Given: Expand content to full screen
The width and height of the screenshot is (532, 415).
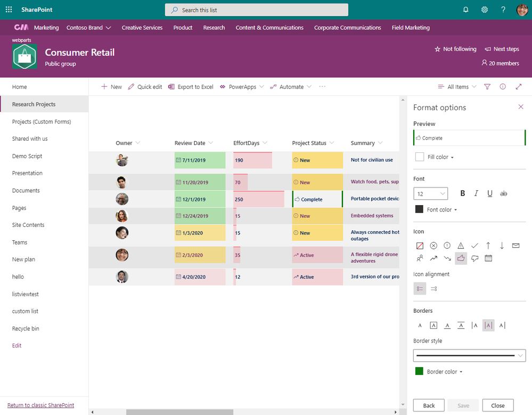Looking at the screenshot, I should tap(519, 87).
